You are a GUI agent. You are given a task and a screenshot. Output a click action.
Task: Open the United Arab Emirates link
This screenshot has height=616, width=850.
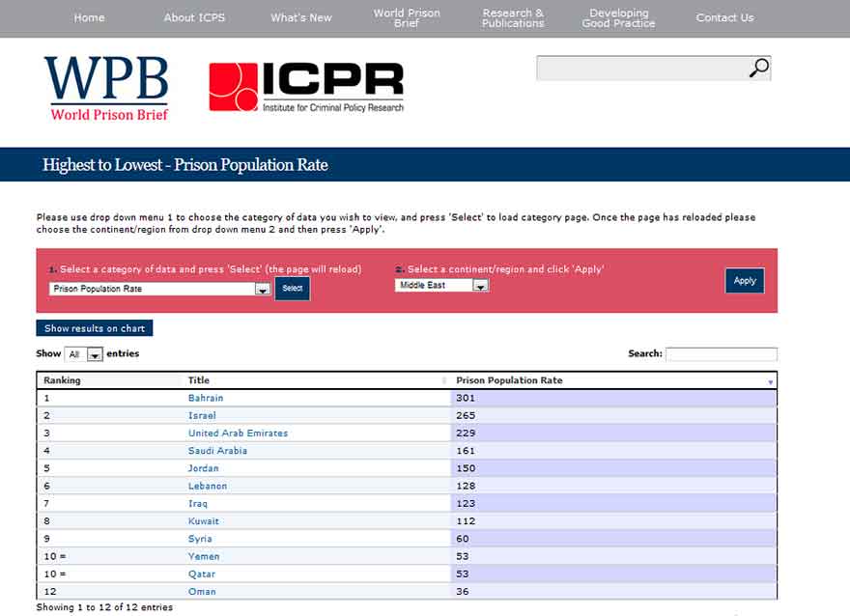(x=238, y=434)
